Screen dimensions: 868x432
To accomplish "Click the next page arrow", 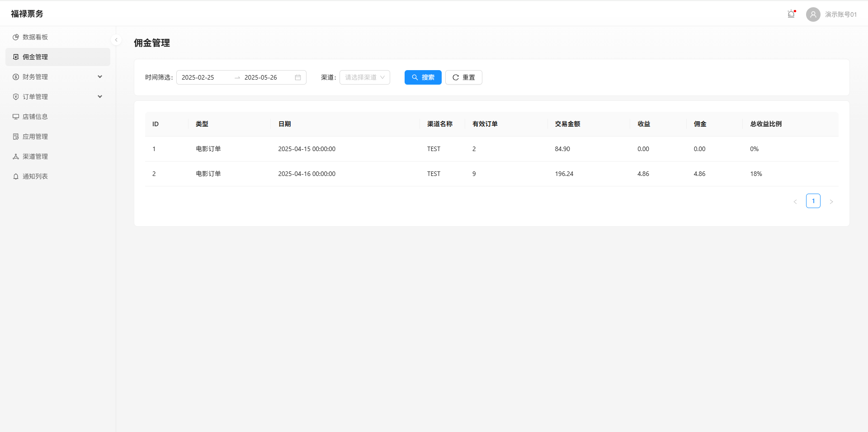I will 831,202.
